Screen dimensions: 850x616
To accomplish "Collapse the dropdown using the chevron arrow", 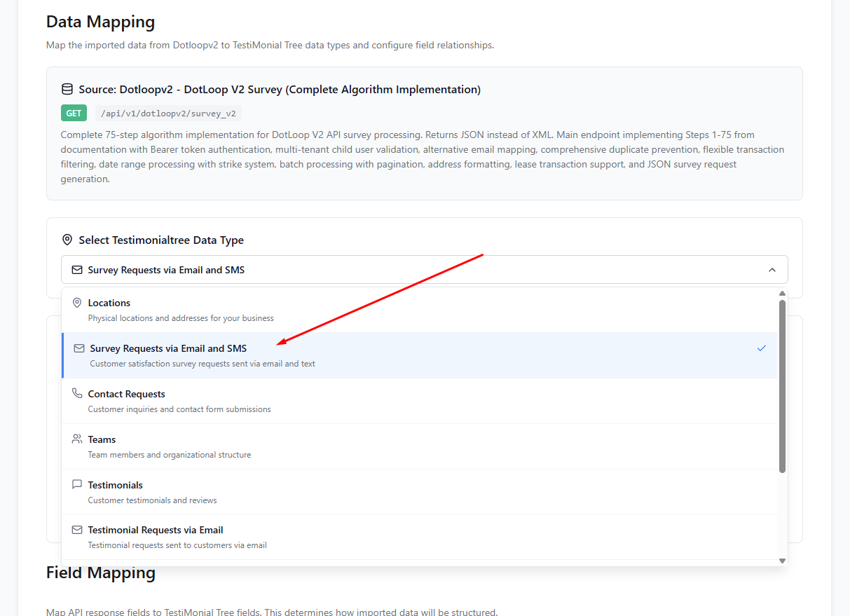I will [772, 270].
